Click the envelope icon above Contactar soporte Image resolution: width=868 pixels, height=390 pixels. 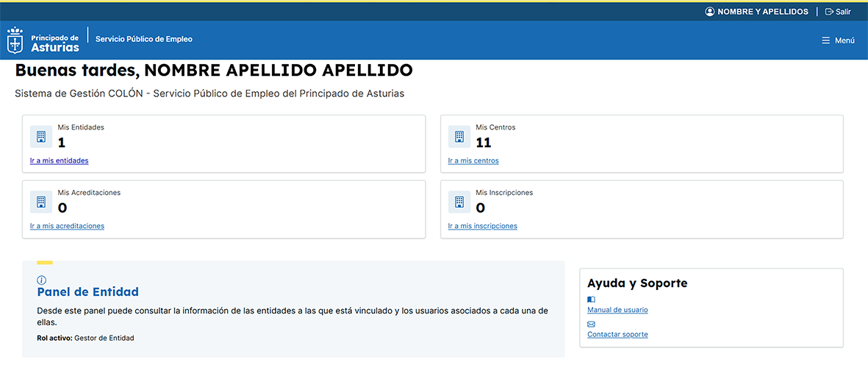point(591,324)
